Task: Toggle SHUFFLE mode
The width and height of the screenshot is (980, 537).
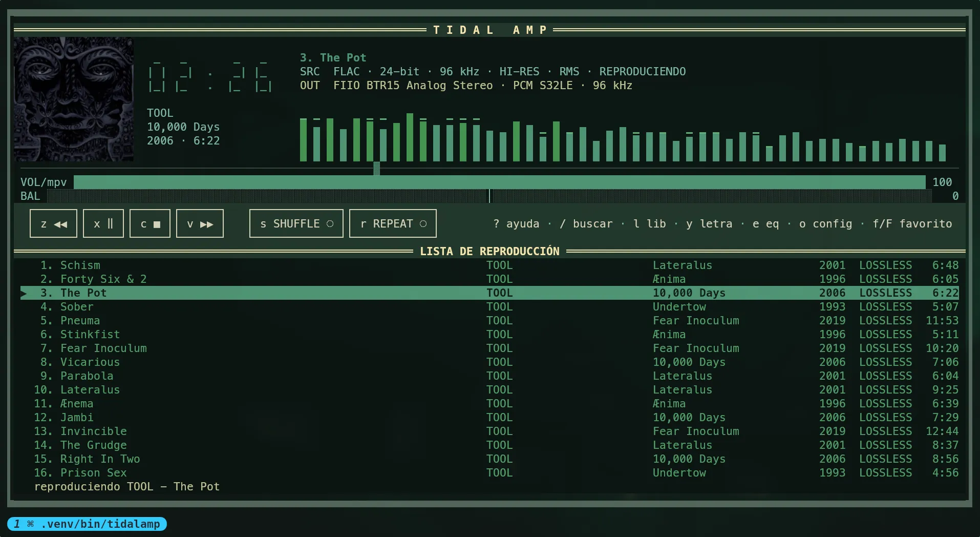Action: point(296,223)
